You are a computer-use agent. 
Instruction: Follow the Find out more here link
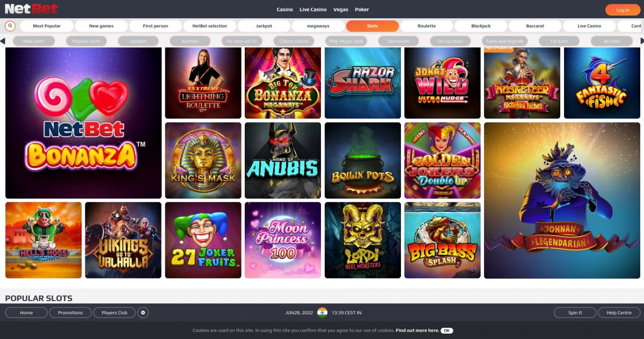pos(417,330)
